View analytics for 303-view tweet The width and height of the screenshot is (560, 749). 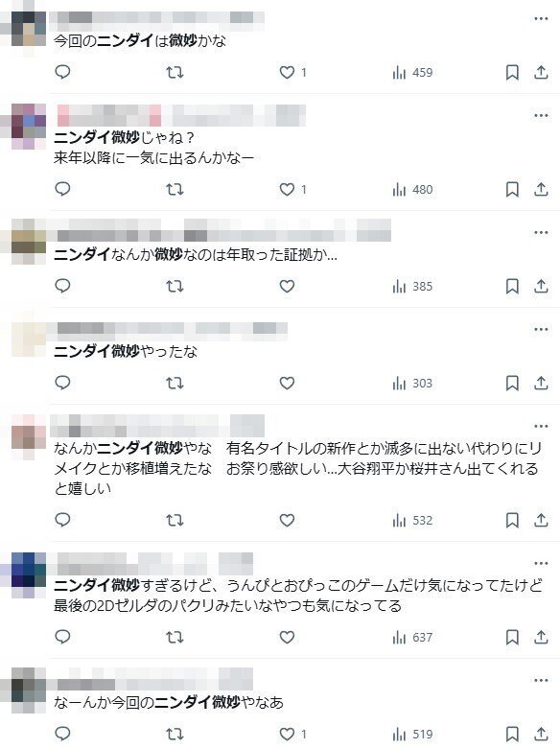click(x=412, y=383)
